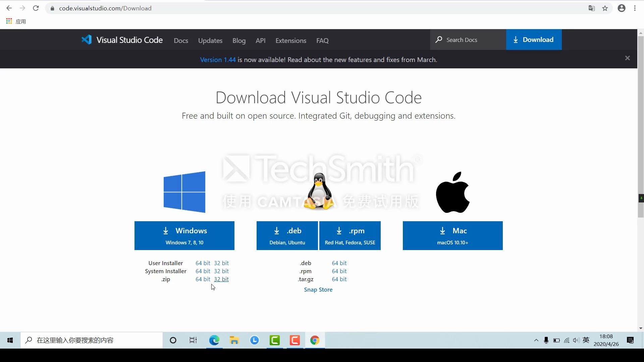This screenshot has width=644, height=362.
Task: Open the notification action center
Action: [x=630, y=340]
